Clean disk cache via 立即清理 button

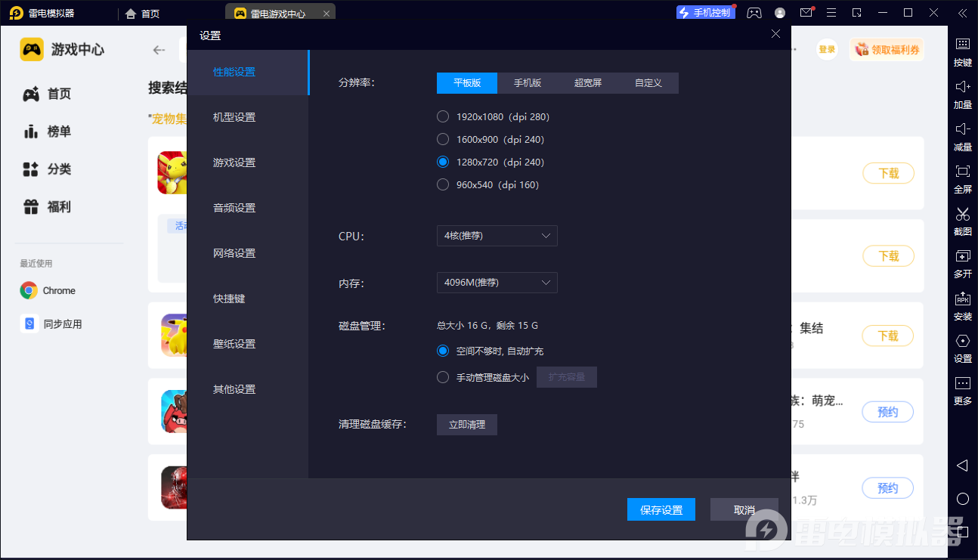pos(466,424)
